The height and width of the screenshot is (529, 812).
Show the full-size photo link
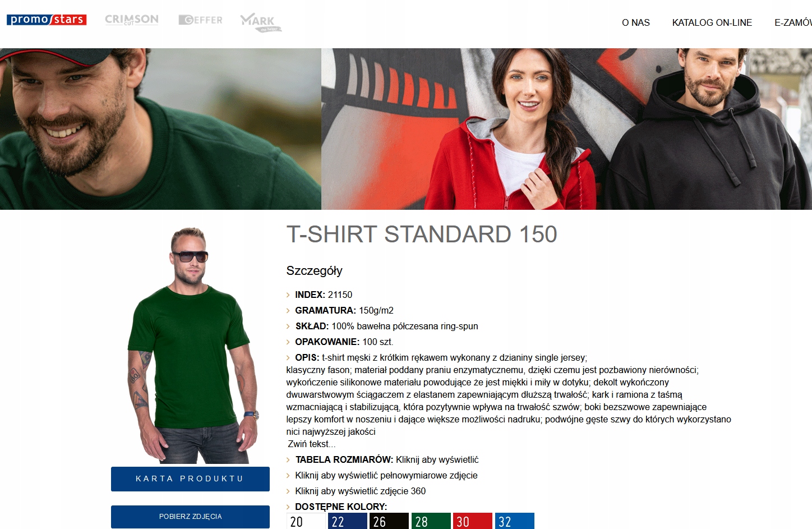pyautogui.click(x=386, y=475)
